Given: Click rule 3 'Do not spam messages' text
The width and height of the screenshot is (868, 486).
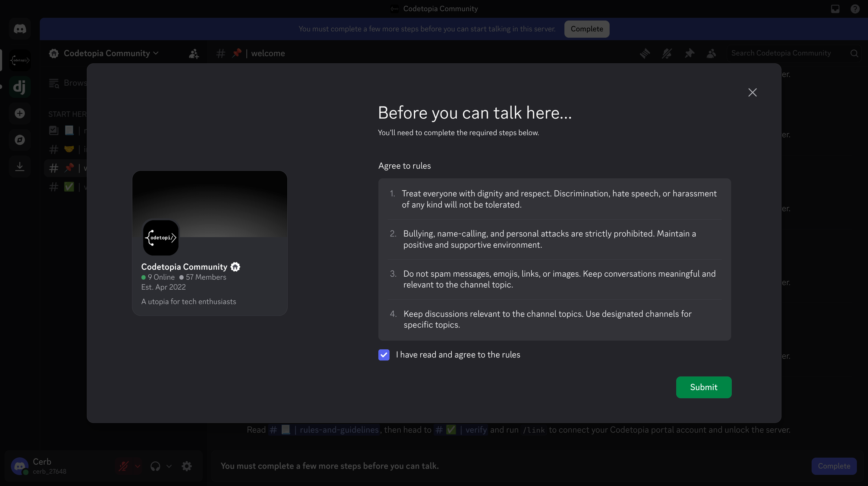Looking at the screenshot, I should (559, 279).
